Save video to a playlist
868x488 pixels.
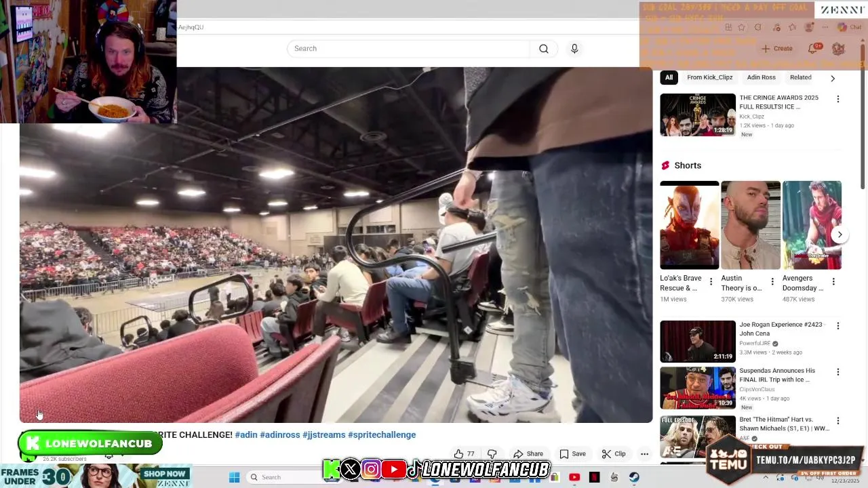[x=572, y=454]
